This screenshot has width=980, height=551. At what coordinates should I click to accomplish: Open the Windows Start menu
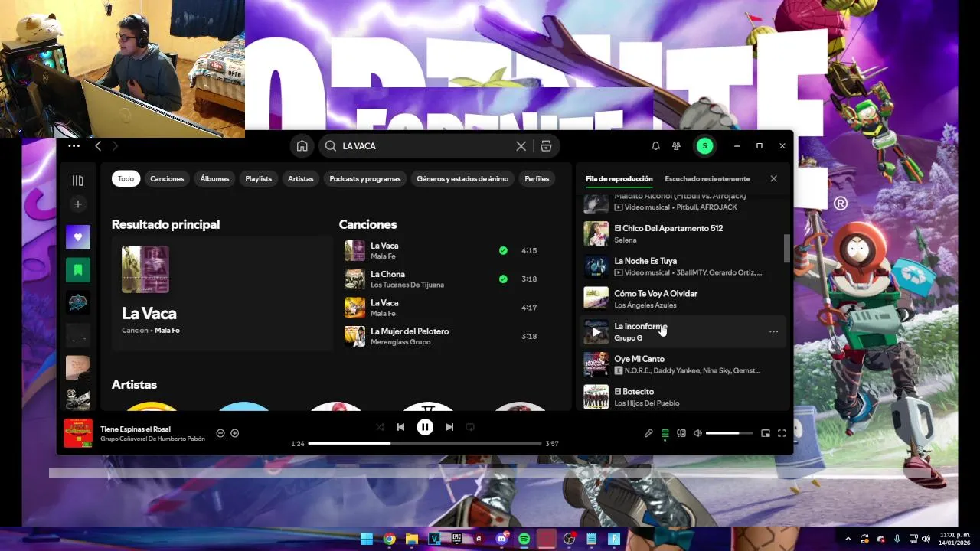367,539
